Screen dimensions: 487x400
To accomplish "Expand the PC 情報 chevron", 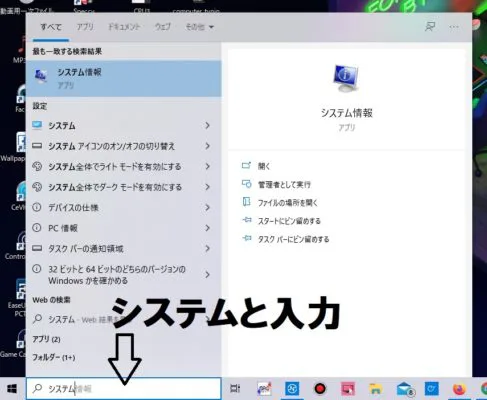I will [x=207, y=228].
